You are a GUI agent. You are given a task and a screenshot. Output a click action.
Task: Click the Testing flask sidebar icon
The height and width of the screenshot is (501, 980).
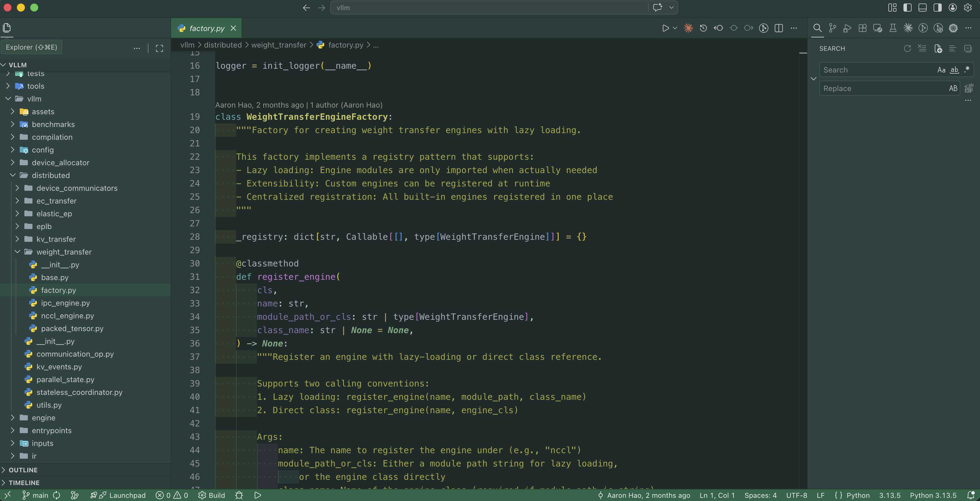893,28
